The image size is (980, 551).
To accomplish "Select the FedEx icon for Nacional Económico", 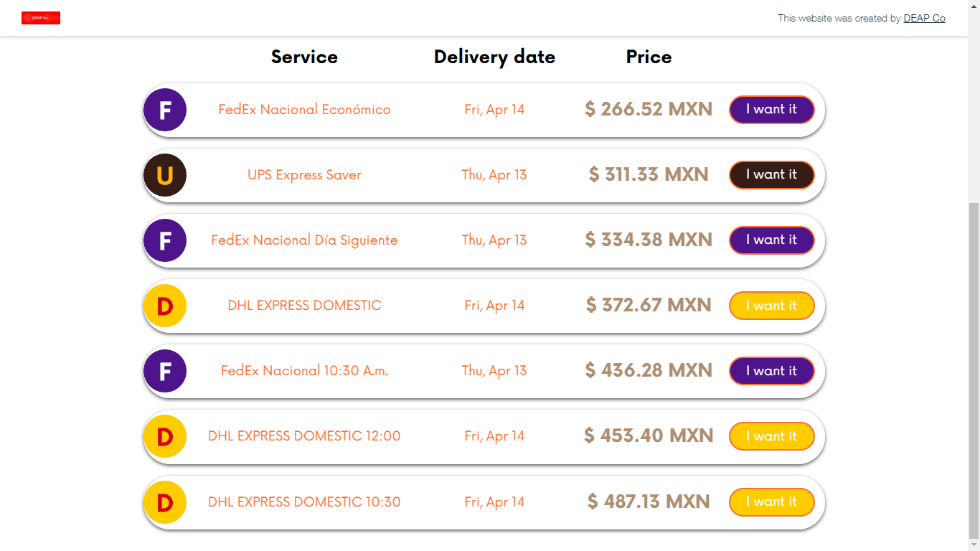I will click(165, 109).
